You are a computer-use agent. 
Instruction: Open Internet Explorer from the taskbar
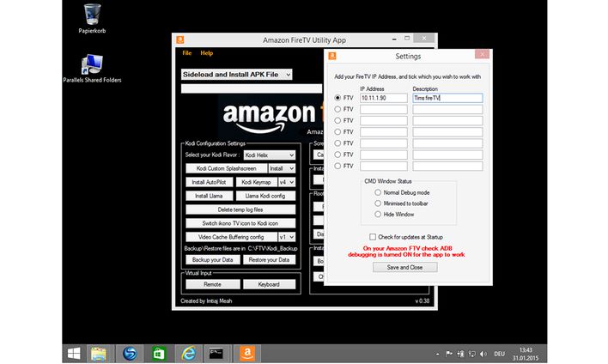pos(188,354)
